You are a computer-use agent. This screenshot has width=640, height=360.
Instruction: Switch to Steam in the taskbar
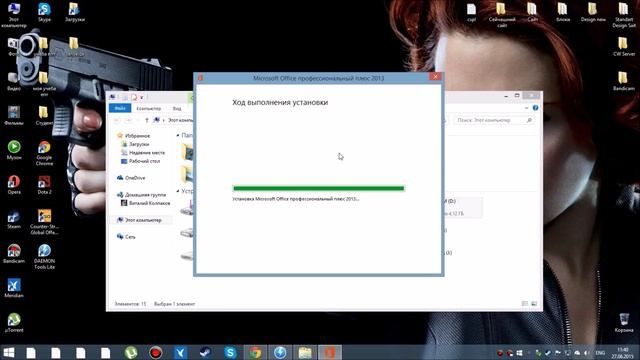(x=205, y=353)
